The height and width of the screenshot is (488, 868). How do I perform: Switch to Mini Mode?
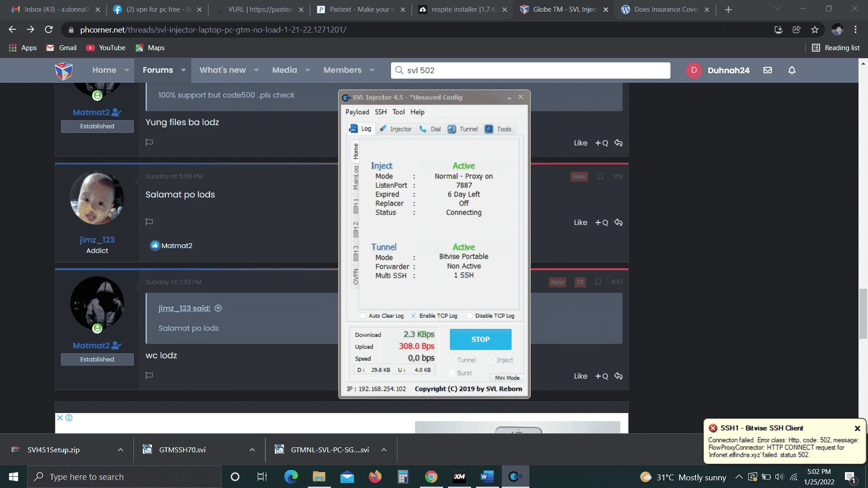point(507,378)
